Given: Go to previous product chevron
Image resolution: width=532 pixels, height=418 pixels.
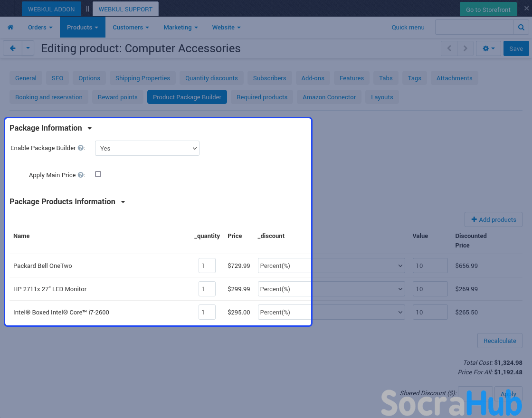Looking at the screenshot, I should (x=449, y=48).
